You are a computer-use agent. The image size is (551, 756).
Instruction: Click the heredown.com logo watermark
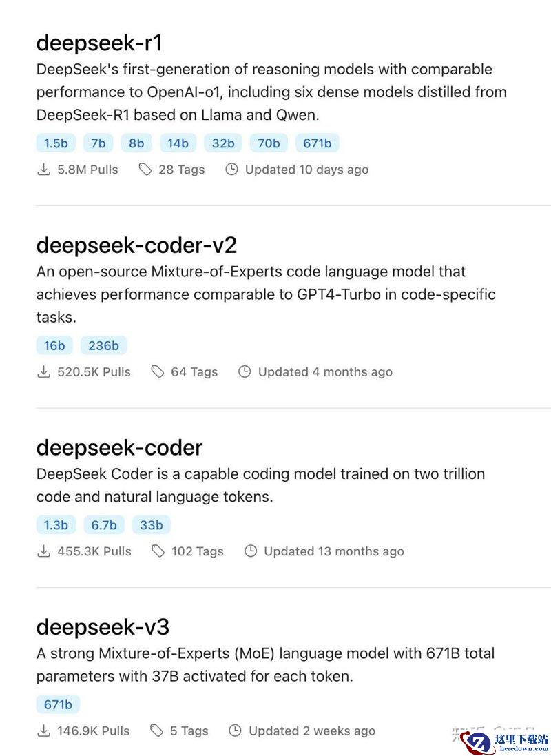coord(503,742)
